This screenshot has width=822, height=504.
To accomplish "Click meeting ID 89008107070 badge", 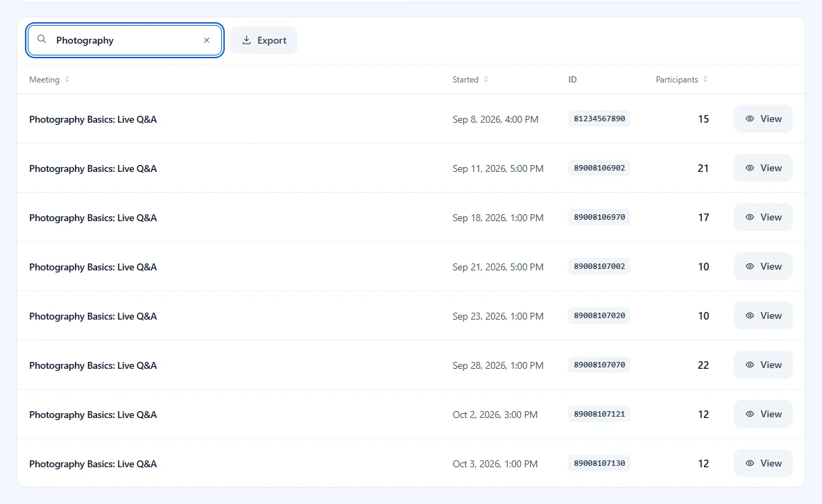I will click(599, 365).
